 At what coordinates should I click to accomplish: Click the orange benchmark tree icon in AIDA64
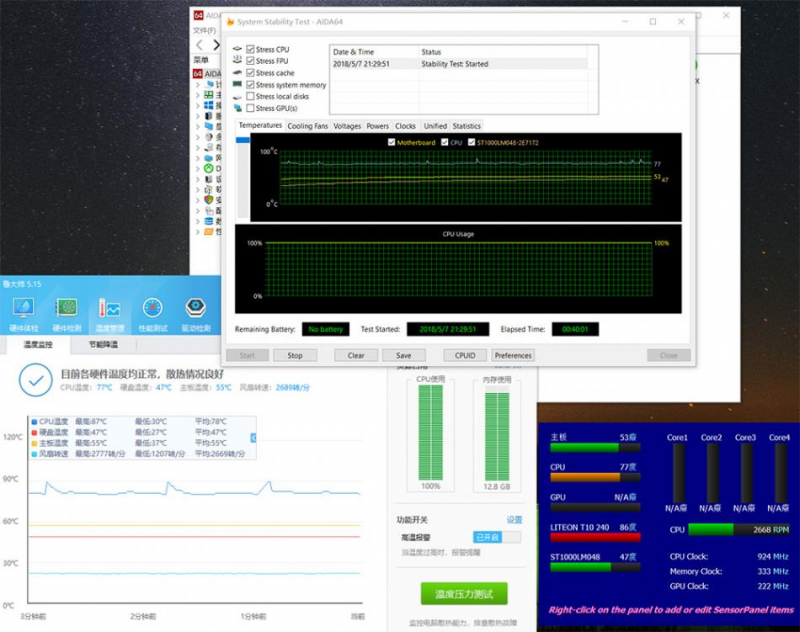[x=209, y=232]
